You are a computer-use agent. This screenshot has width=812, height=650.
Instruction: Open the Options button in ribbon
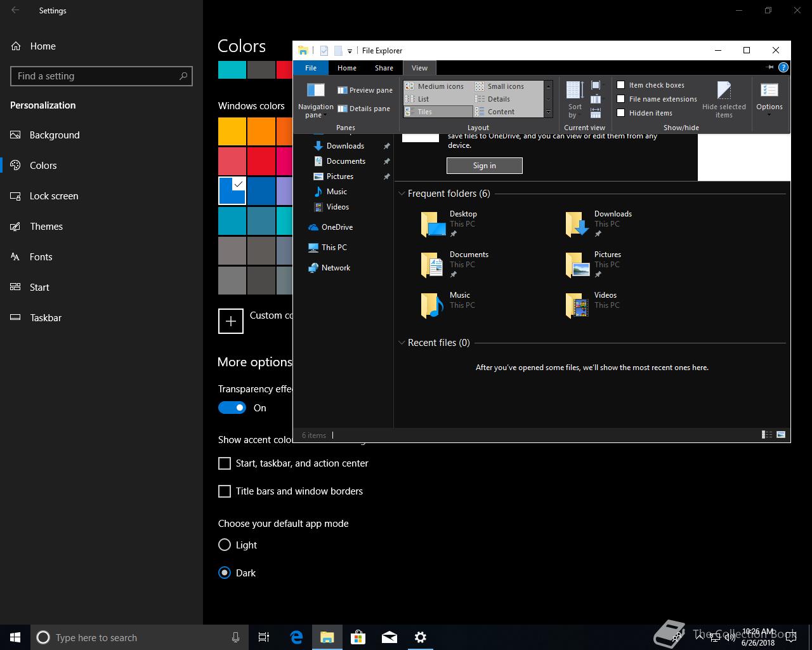[769, 98]
